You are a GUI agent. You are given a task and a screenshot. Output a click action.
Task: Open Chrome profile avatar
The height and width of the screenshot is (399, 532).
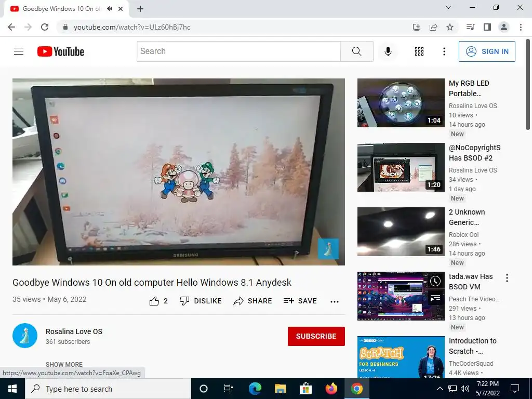click(504, 27)
